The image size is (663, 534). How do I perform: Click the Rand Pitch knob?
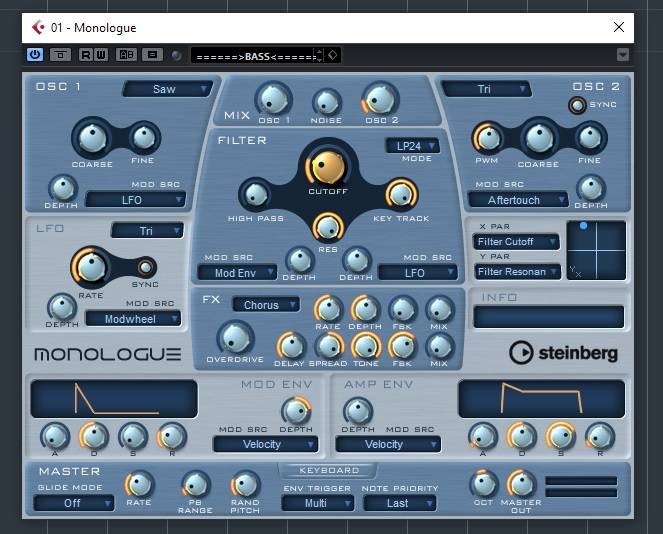tap(245, 485)
